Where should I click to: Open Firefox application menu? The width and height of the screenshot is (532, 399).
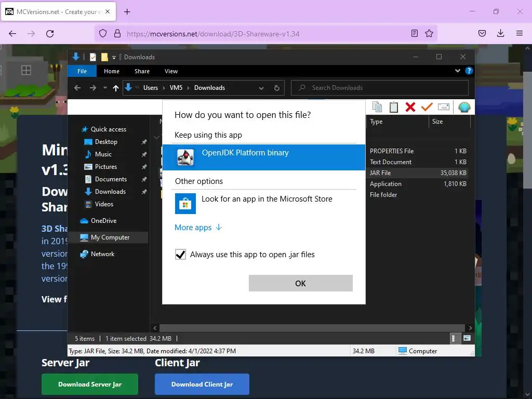pos(520,33)
